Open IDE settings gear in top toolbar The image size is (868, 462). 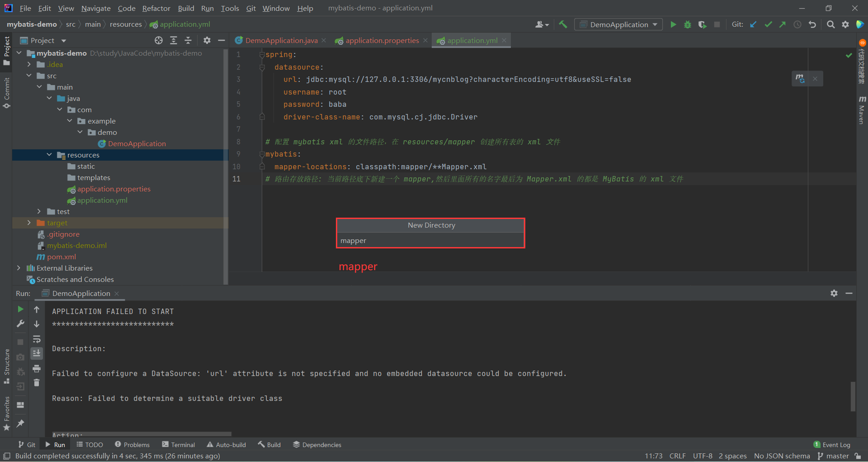(x=845, y=24)
